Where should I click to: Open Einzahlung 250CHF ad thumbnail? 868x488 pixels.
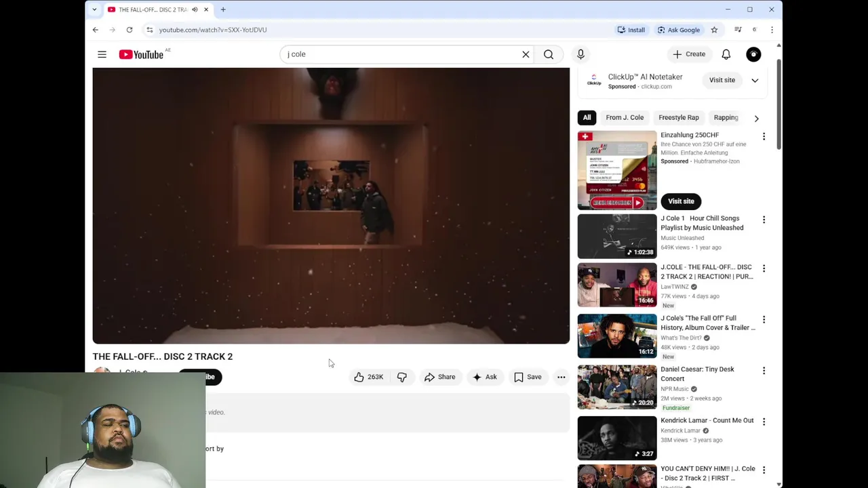click(617, 170)
